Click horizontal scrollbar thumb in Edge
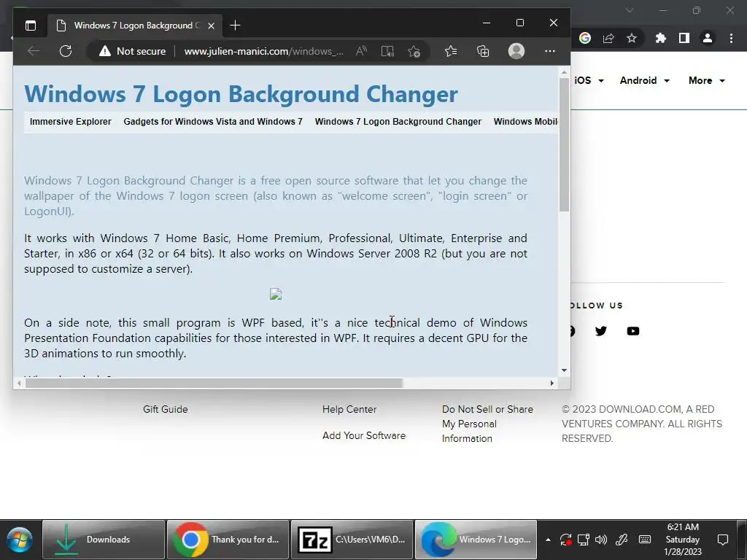 point(214,383)
